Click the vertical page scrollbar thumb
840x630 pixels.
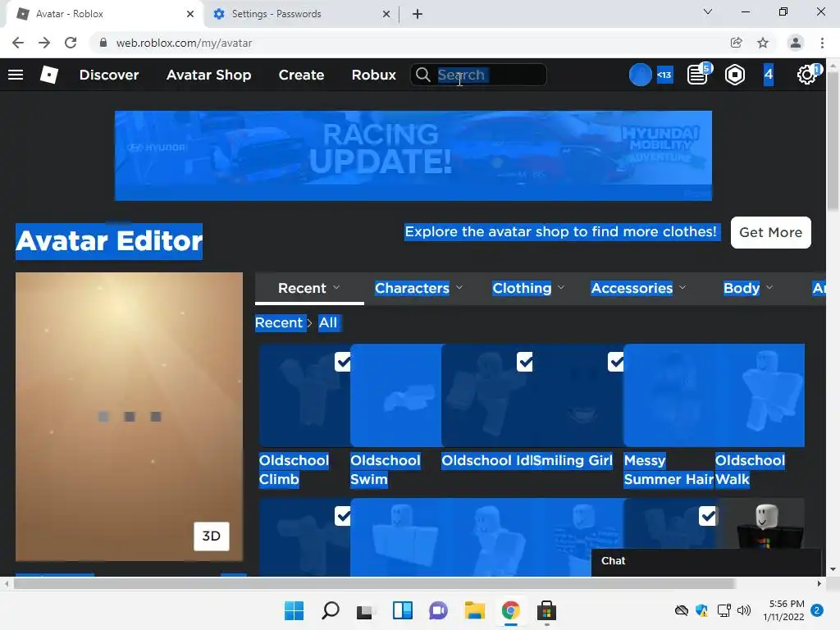tap(833, 140)
